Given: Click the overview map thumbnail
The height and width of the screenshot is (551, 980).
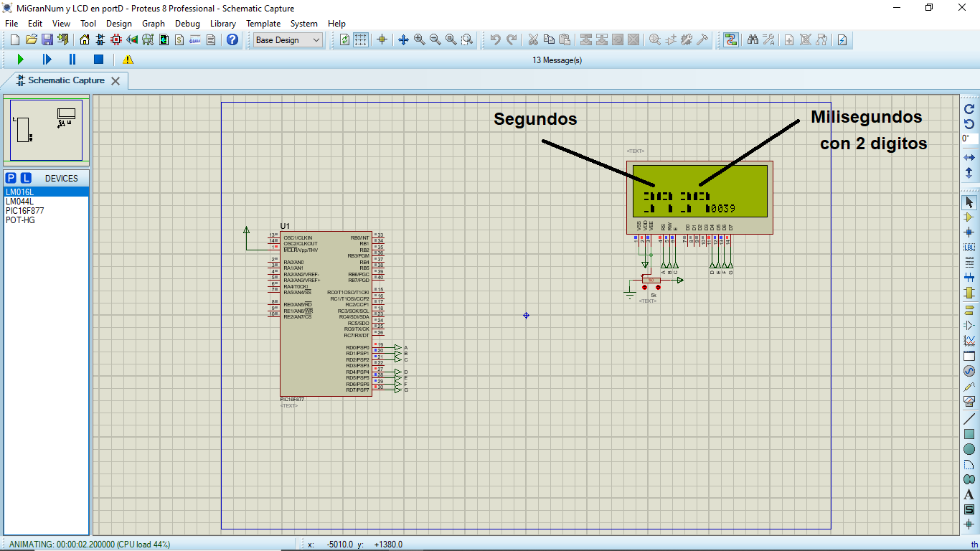Looking at the screenshot, I should point(46,130).
